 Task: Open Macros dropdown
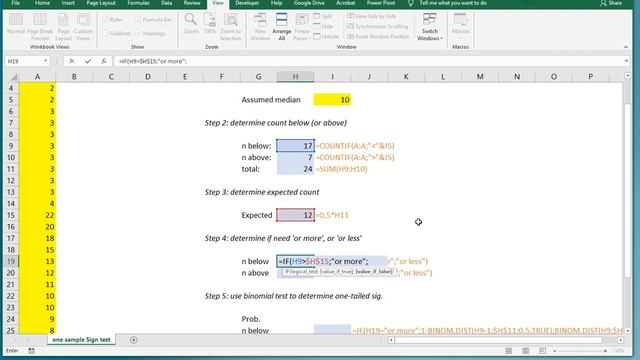[x=460, y=27]
